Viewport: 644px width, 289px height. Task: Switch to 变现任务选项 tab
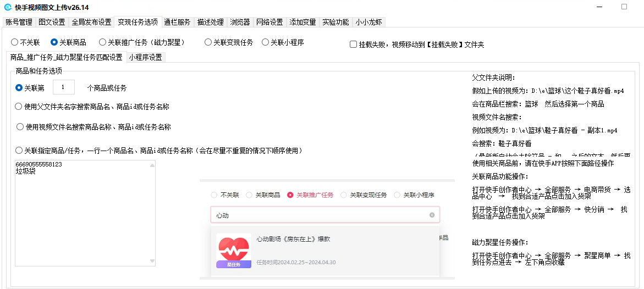click(x=137, y=22)
